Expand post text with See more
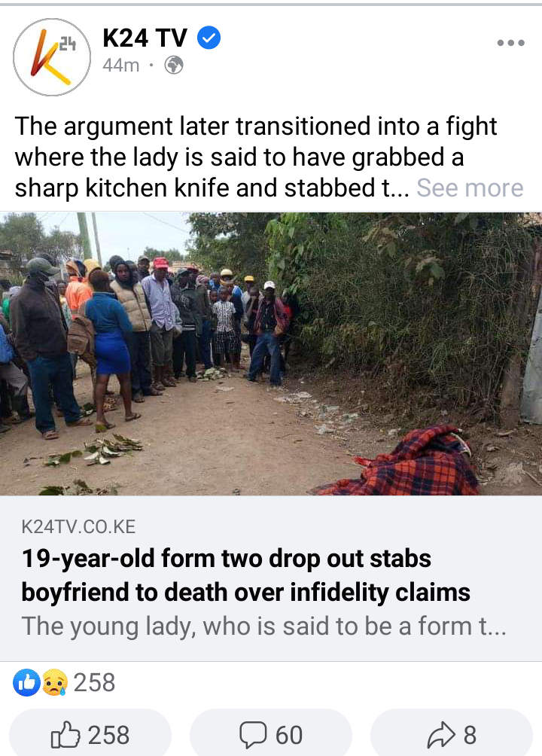The height and width of the screenshot is (756, 542). coord(470,187)
